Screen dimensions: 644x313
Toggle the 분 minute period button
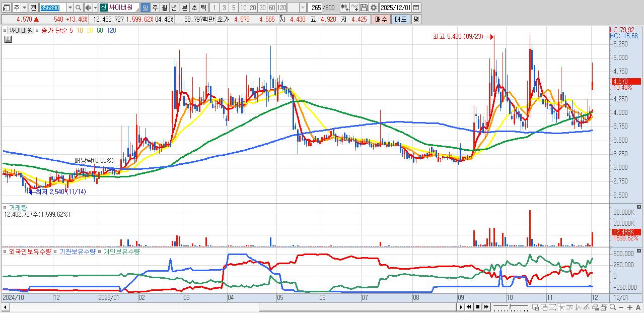coord(185,8)
